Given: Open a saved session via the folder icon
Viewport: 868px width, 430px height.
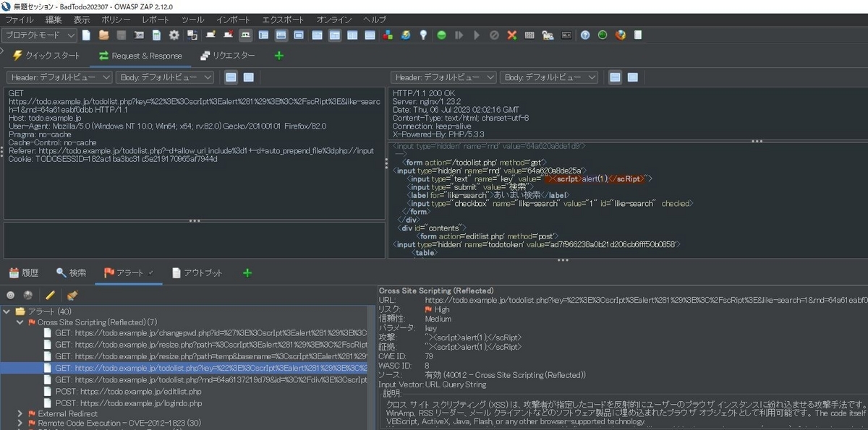Looking at the screenshot, I should point(103,35).
